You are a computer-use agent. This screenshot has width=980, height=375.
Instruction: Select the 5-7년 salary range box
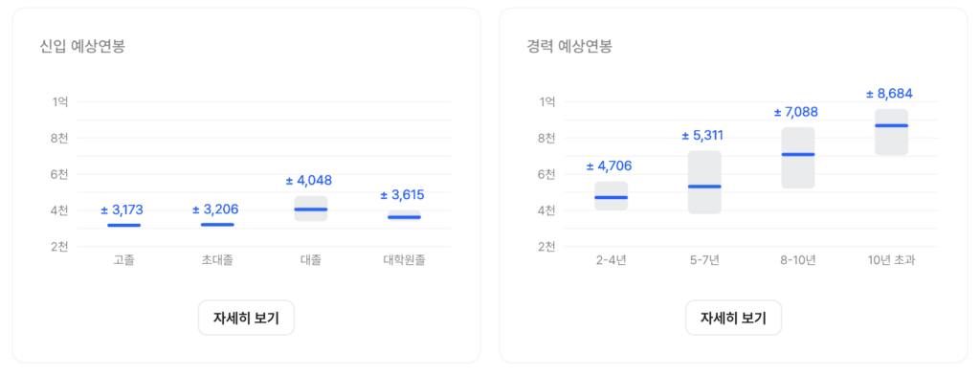pyautogui.click(x=705, y=183)
